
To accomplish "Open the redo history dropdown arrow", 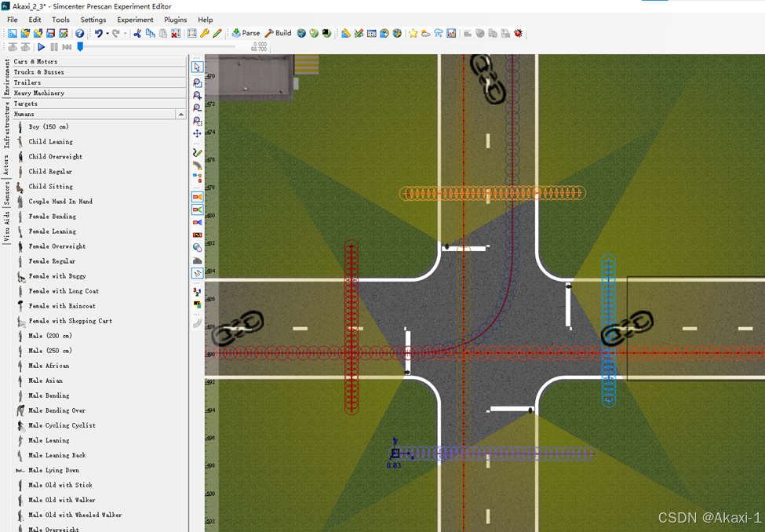I will [x=125, y=33].
